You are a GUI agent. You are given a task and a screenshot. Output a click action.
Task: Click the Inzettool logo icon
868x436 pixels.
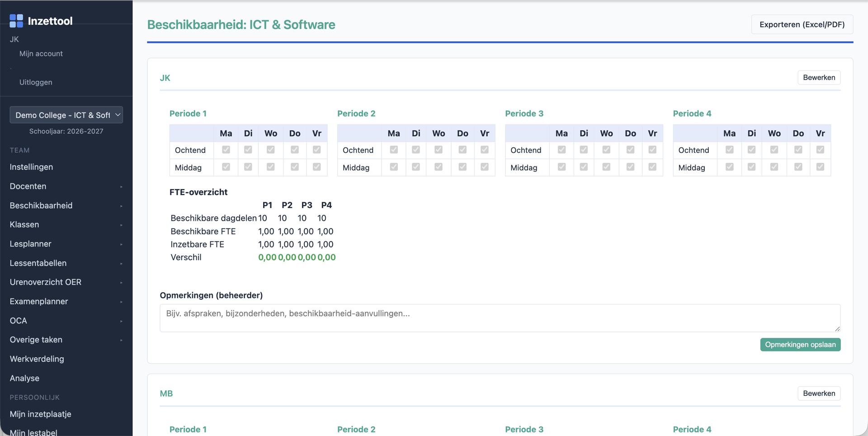pyautogui.click(x=16, y=21)
